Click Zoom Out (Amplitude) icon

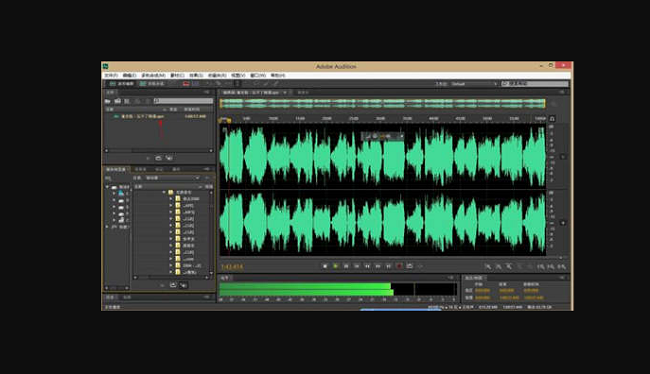[499, 267]
